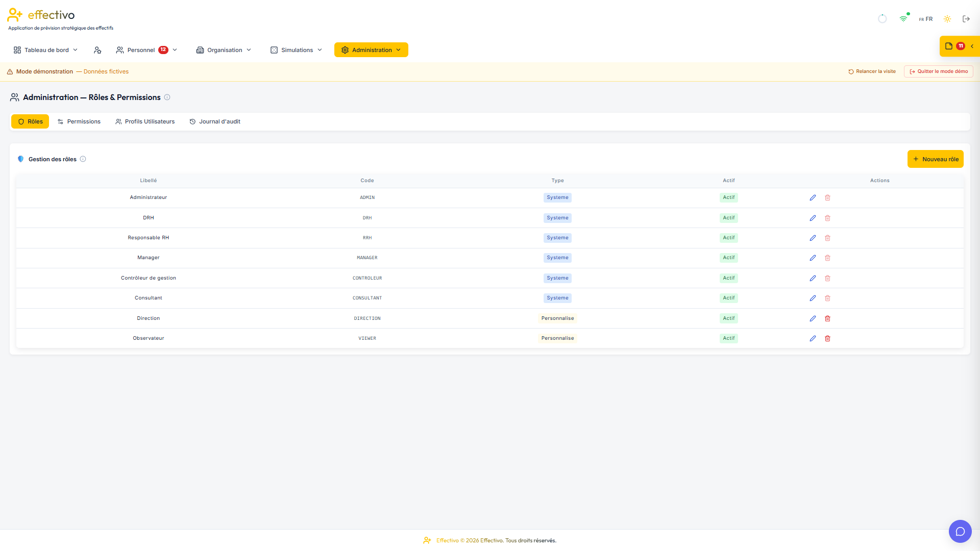Image resolution: width=980 pixels, height=551 pixels.
Task: Click the Libellé column header
Action: (149, 181)
